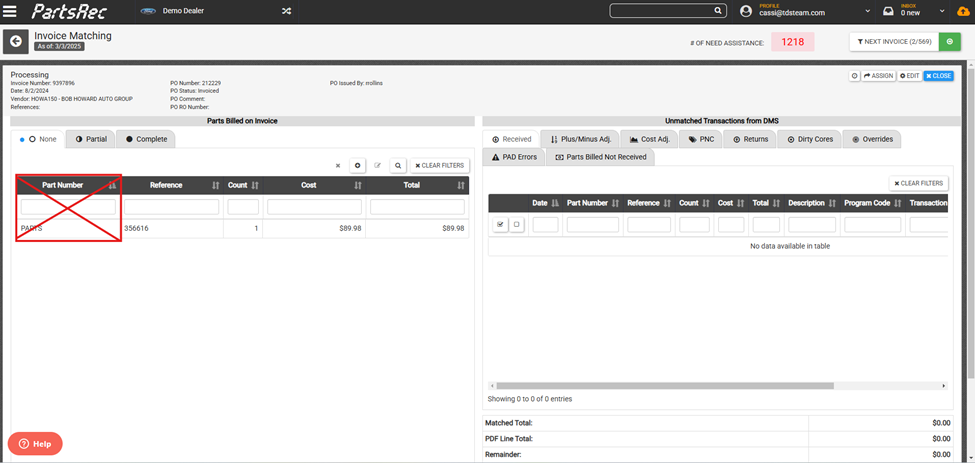Click the Part Number filter field in DMS table
The width and height of the screenshot is (975, 463).
pyautogui.click(x=593, y=225)
